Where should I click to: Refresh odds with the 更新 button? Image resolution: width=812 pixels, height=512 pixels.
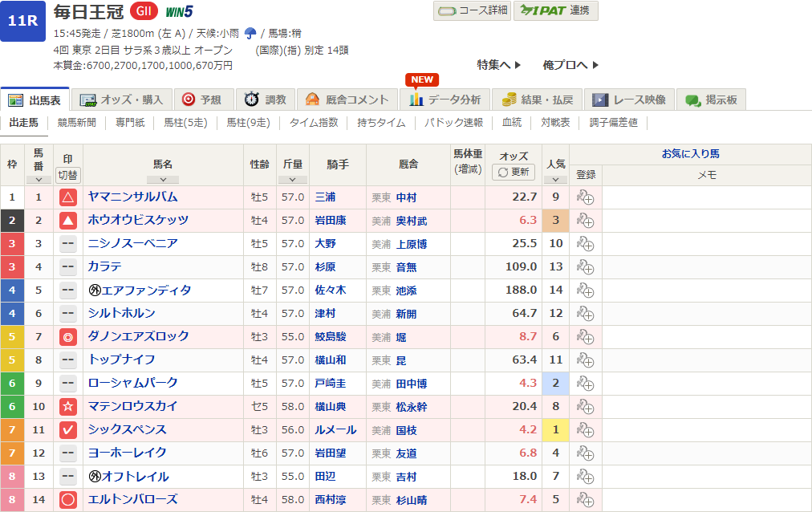514,172
